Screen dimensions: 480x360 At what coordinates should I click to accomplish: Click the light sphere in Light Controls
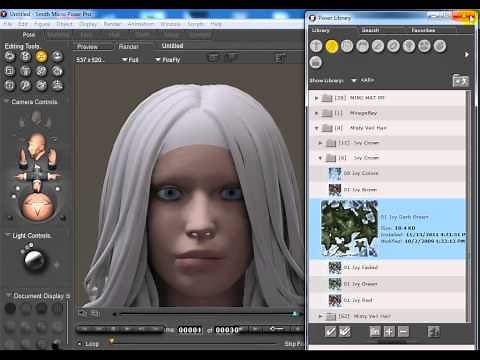[x=34, y=260]
